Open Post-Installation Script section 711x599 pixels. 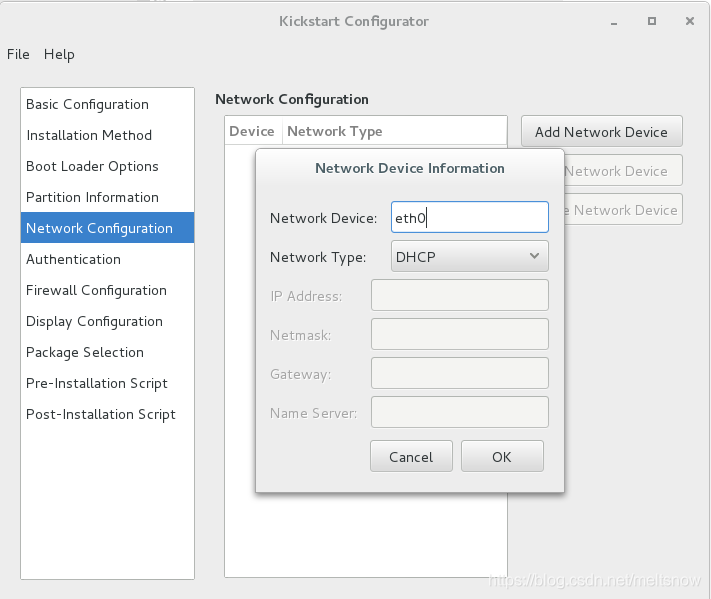click(x=107, y=414)
